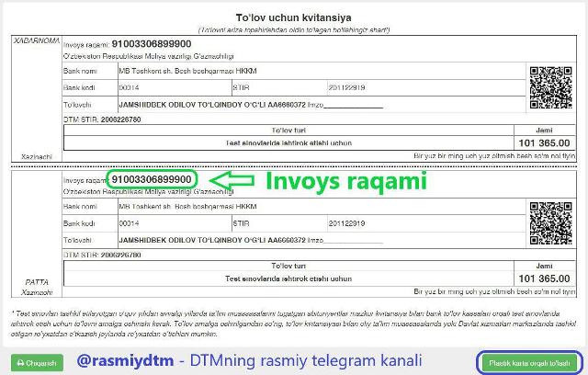
Task: Click the To'lov uchun kvitansiya title
Action: (293, 17)
